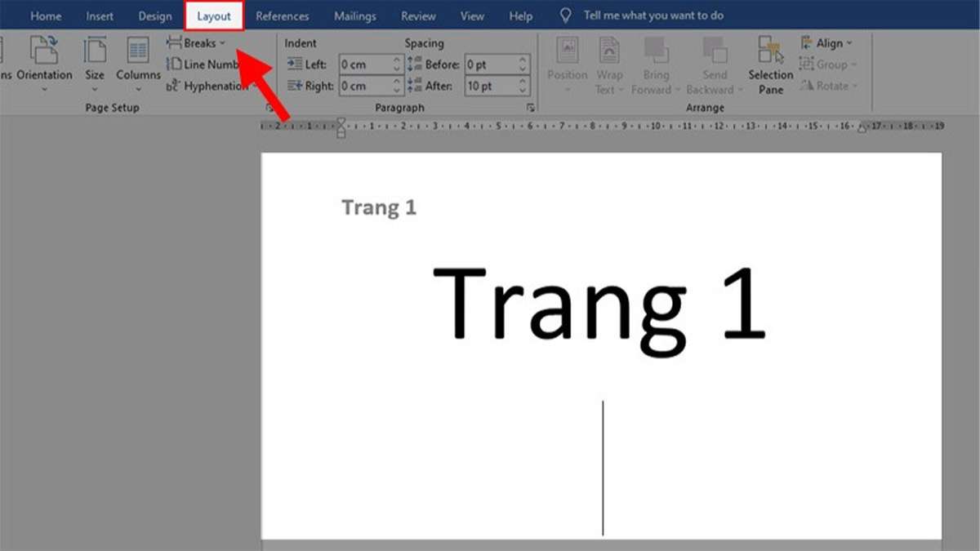Decrease Spacing After with the down stepper
The width and height of the screenshot is (980, 551).
click(523, 91)
